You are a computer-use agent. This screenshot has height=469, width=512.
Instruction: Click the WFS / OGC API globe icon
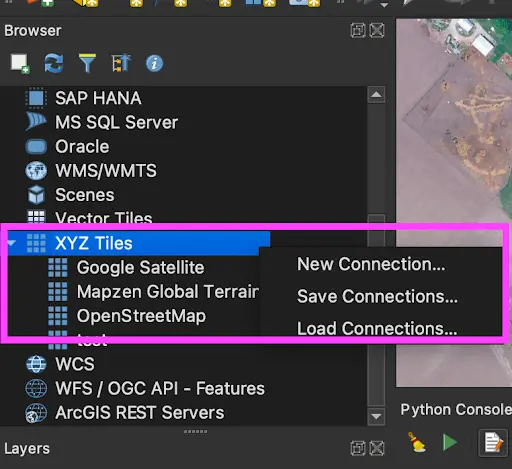(x=36, y=388)
